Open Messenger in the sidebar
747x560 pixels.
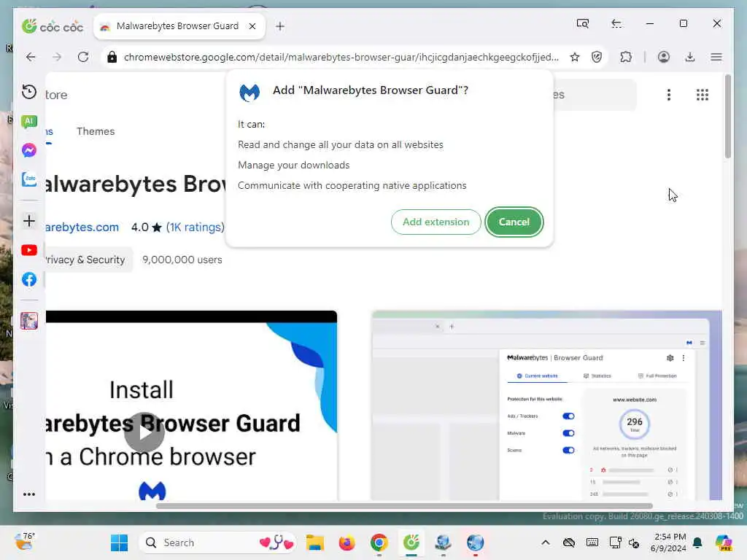coord(29,150)
